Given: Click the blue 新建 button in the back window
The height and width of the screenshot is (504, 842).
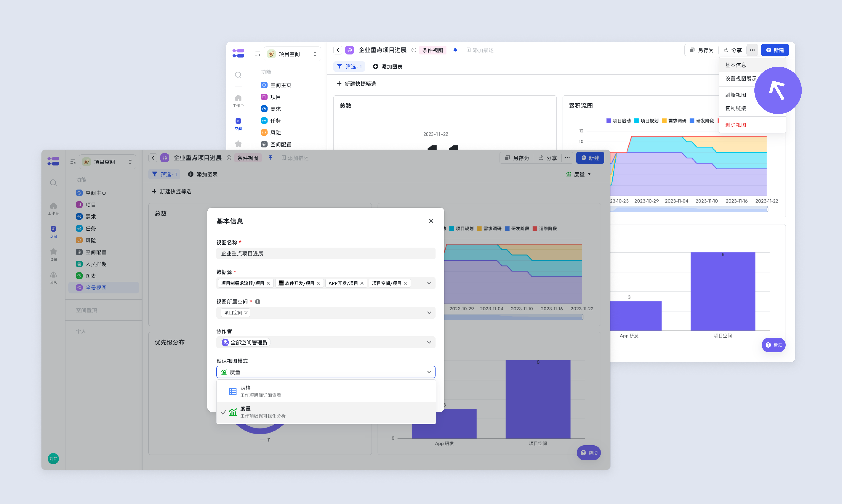Looking at the screenshot, I should [775, 50].
